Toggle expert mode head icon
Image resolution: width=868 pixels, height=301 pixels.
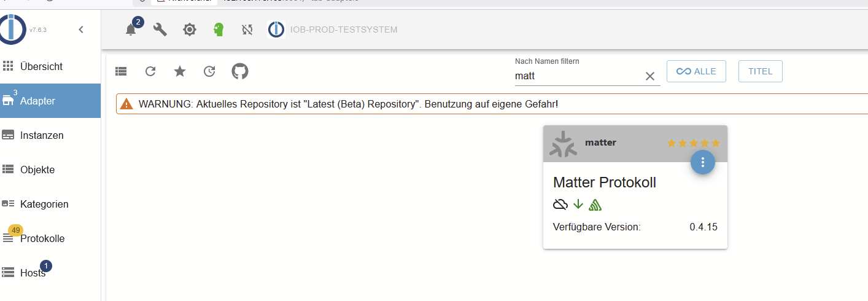click(219, 29)
